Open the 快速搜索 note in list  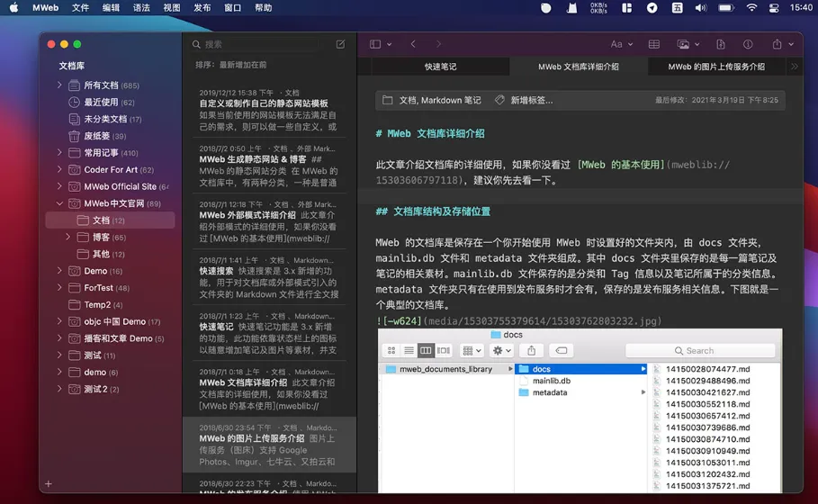(x=269, y=277)
